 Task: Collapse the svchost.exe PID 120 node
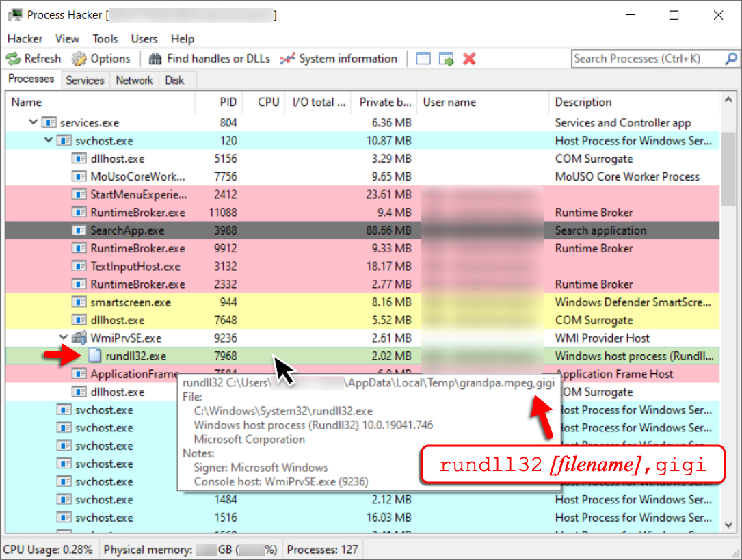click(x=49, y=140)
